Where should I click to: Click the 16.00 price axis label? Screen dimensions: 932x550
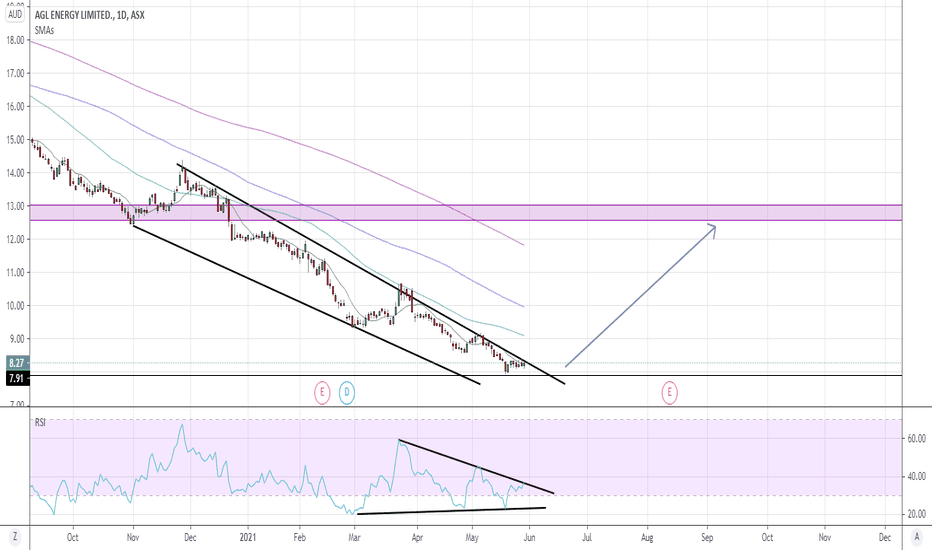[x=16, y=107]
